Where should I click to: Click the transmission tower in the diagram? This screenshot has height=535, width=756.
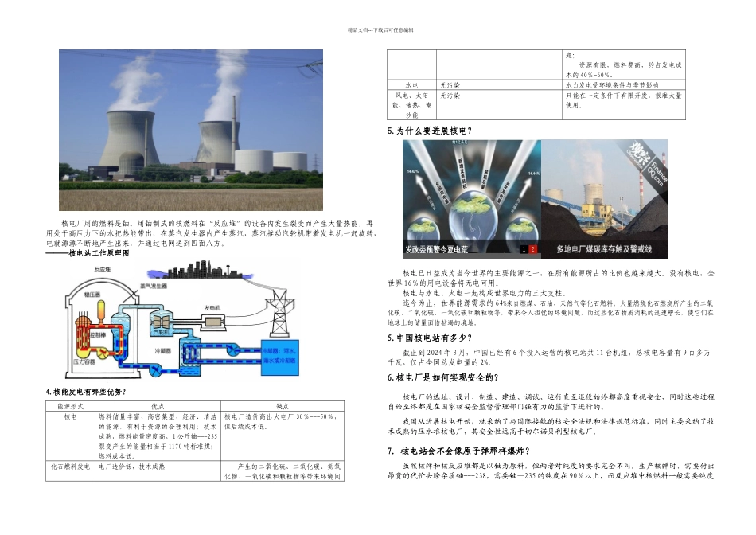[x=279, y=311]
